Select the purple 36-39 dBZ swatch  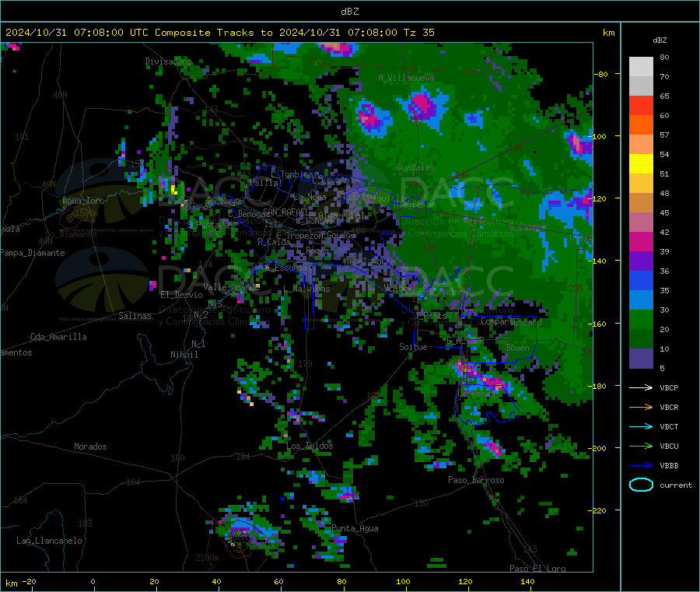click(x=641, y=261)
